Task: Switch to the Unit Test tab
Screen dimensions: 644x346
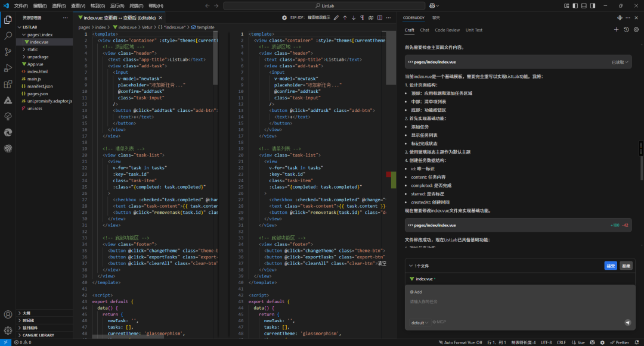Action: point(474,30)
